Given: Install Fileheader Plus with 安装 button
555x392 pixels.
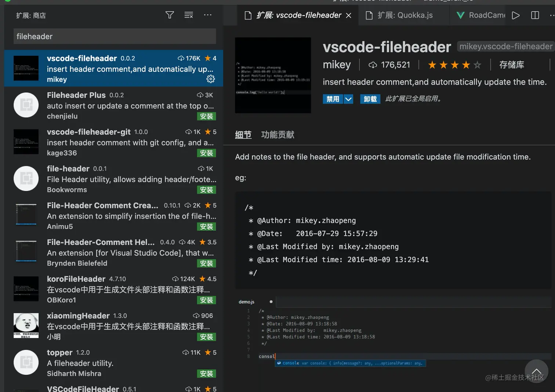Looking at the screenshot, I should [206, 116].
